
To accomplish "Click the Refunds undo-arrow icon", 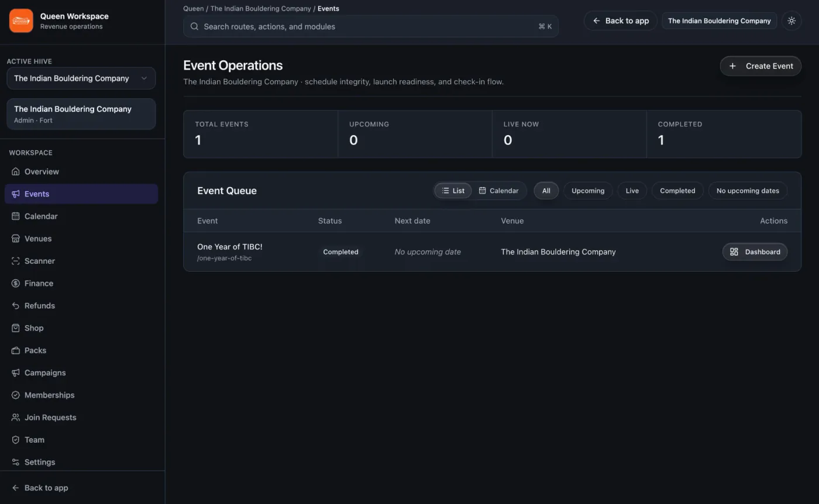I will click(x=16, y=306).
